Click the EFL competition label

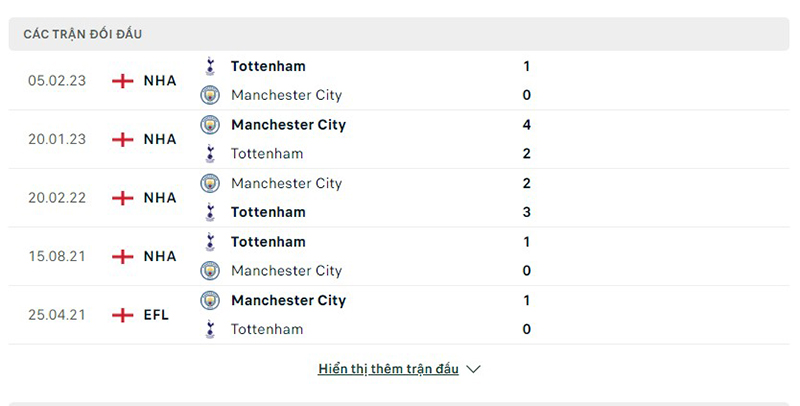pos(156,315)
